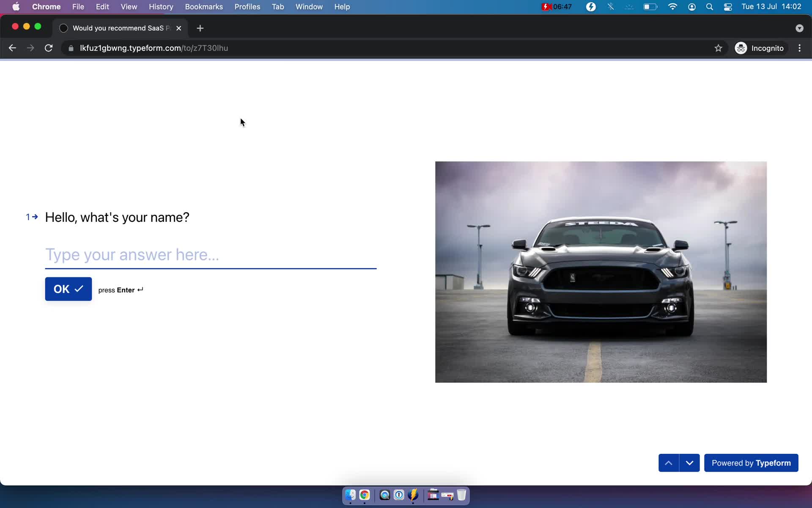Open the History menu

pos(161,7)
